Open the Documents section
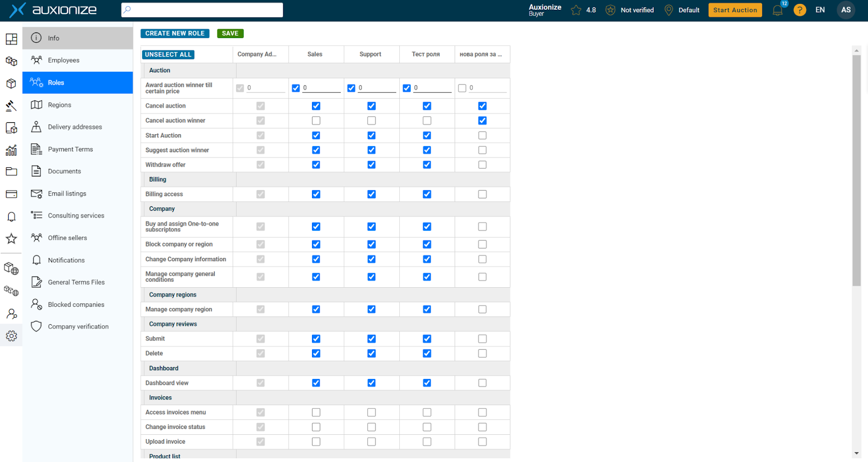Image resolution: width=868 pixels, height=462 pixels. pyautogui.click(x=78, y=171)
